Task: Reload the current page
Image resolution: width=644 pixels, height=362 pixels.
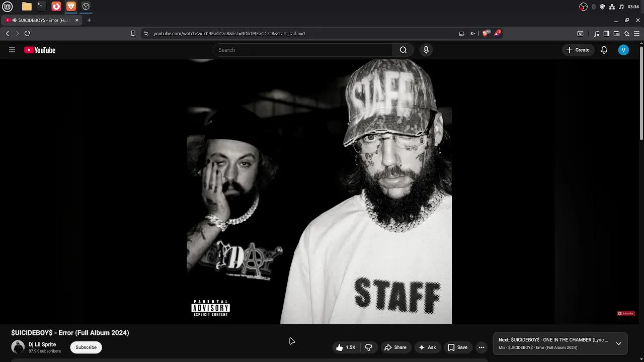Action: coord(27,33)
